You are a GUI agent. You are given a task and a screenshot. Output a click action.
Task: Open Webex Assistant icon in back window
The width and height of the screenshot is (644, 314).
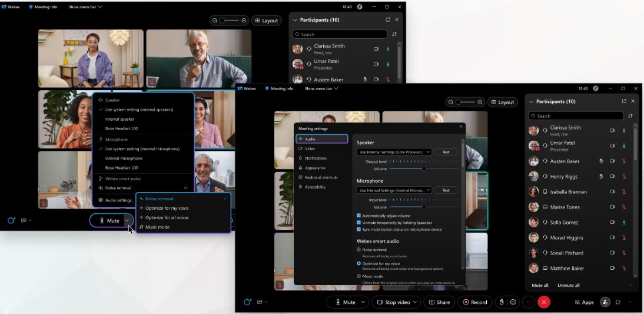click(x=12, y=220)
